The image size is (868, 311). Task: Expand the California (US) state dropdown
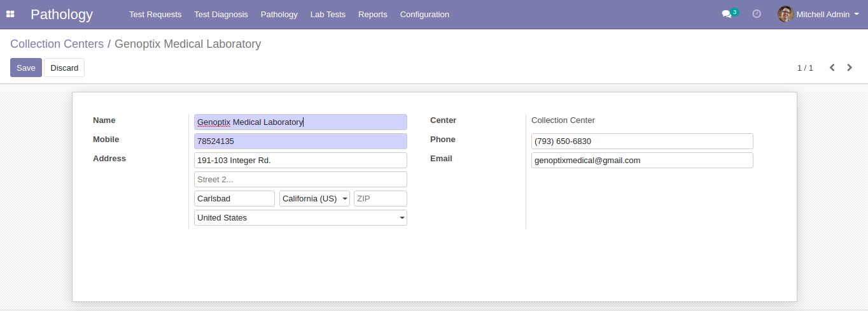click(x=314, y=199)
